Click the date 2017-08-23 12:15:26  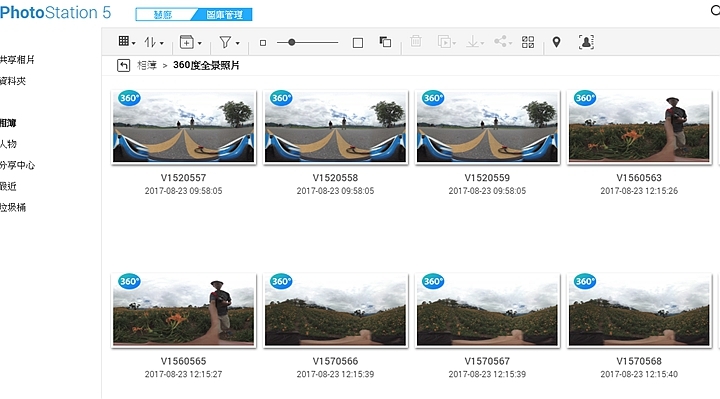(x=639, y=191)
